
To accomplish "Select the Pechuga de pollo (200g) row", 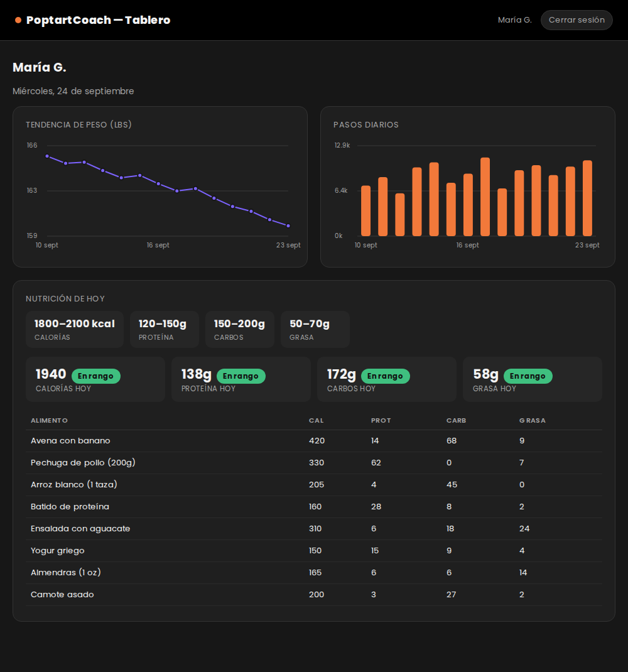I will click(x=314, y=463).
